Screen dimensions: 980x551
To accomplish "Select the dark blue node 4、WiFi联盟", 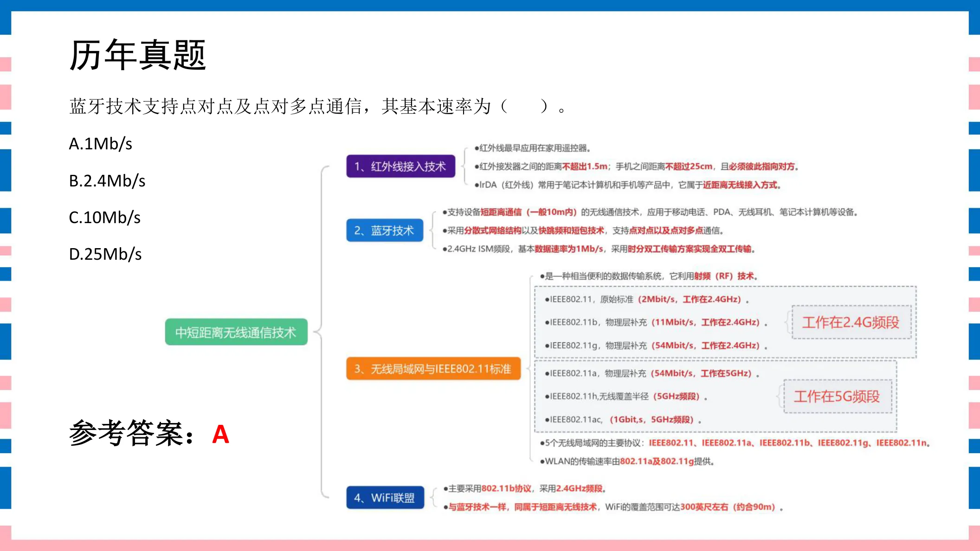I will [x=385, y=498].
